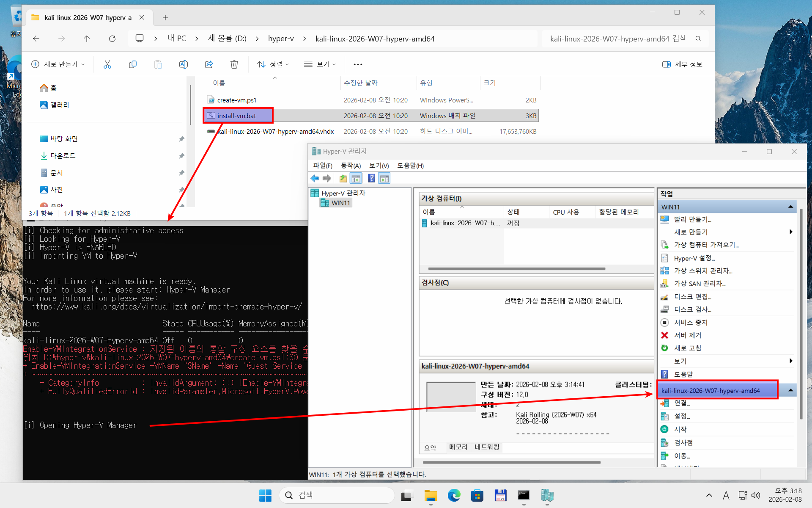Screen dimensions: 812x508
Task: Open the 정렬 sort dropdown
Action: tap(273, 64)
